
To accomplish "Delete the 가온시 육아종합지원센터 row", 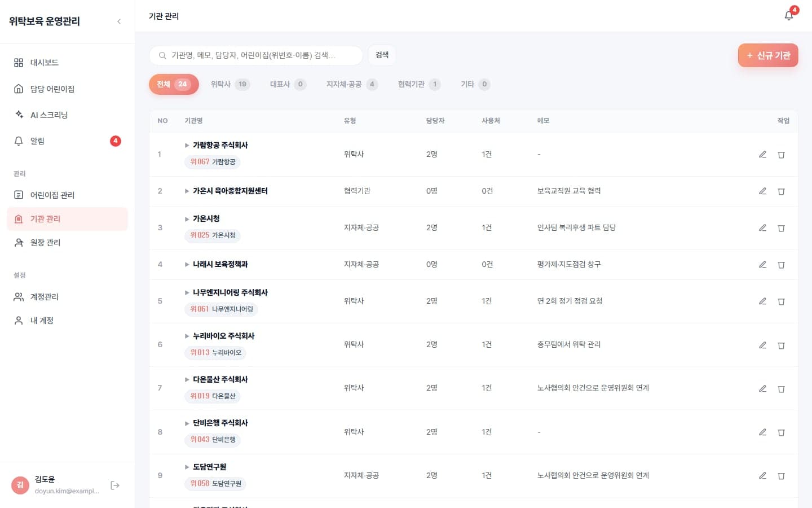I will [782, 191].
